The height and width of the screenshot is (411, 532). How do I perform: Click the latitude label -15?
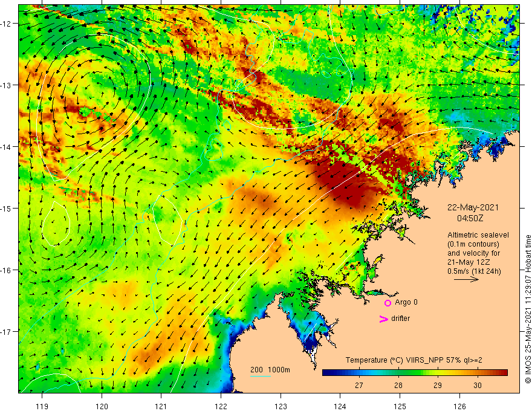coord(7,208)
